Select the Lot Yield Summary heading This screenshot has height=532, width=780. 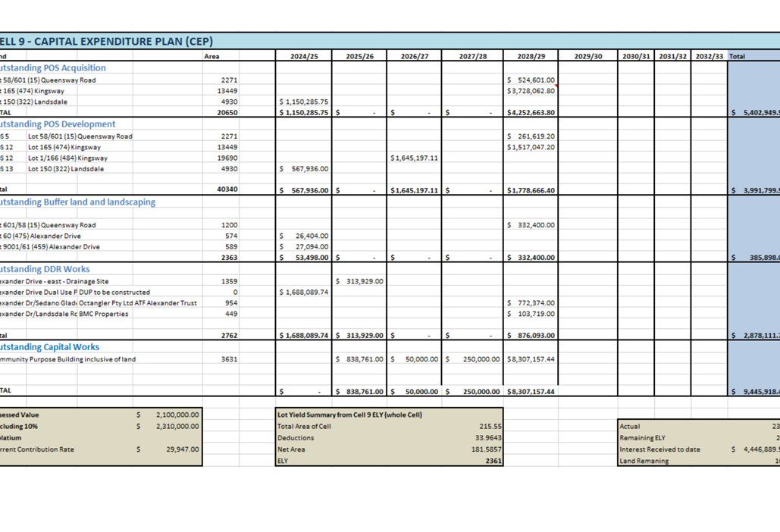pos(349,415)
